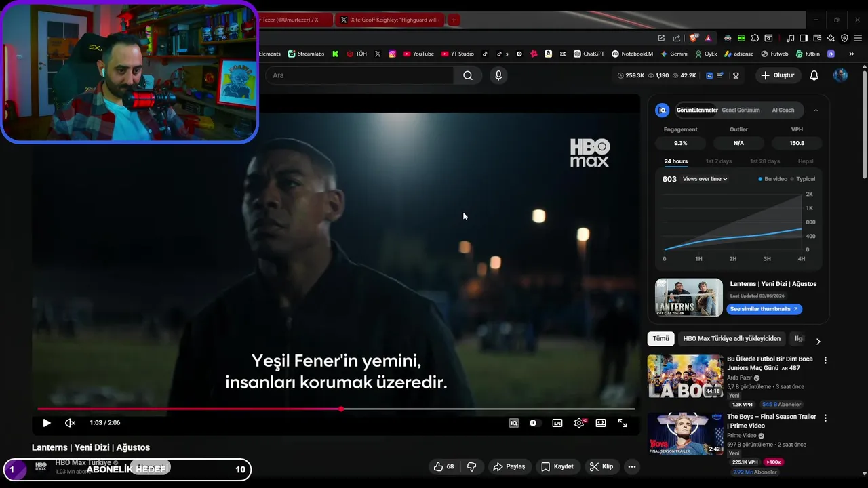Screen dimensions: 868x488
Task: Open the Brave VPN shield icon
Action: click(x=844, y=38)
